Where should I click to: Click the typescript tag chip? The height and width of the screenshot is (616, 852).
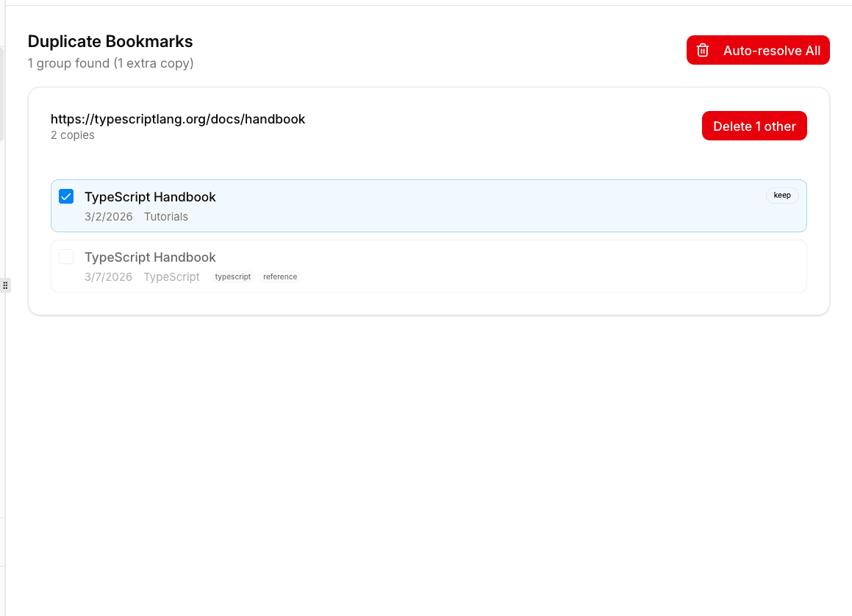(232, 276)
